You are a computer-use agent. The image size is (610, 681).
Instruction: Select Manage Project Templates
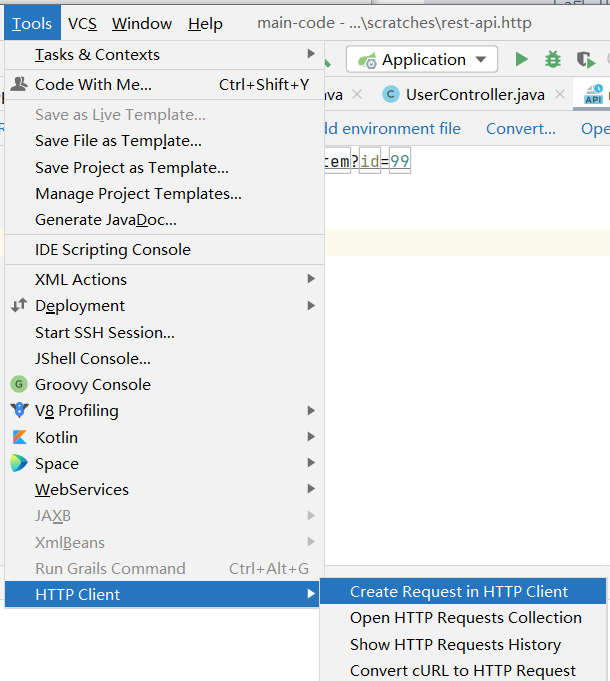[165, 194]
